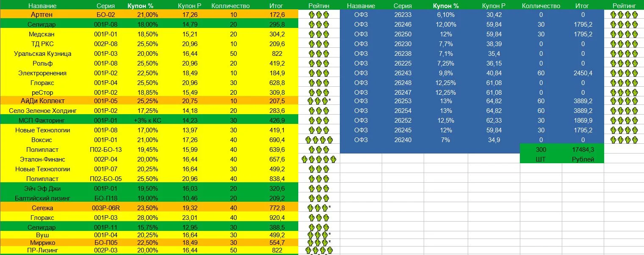Select the 'Балтийский лизинг' cell
The image size is (644, 255).
42,198
